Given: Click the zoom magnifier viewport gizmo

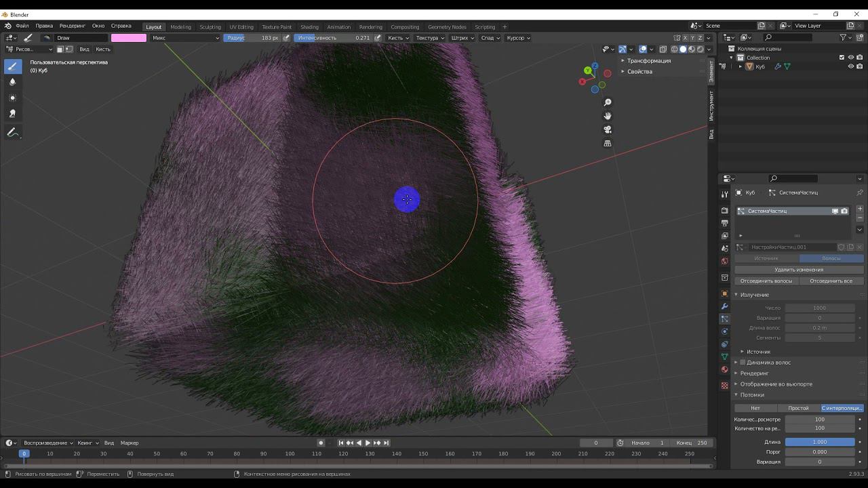Looking at the screenshot, I should pyautogui.click(x=608, y=102).
